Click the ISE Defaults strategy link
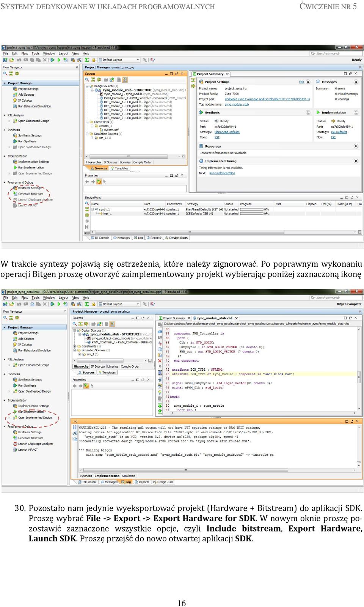 (x=339, y=132)
